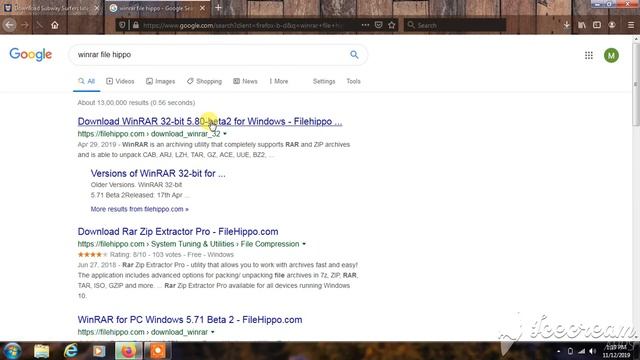Open Firefox downloads panel

coord(567,25)
